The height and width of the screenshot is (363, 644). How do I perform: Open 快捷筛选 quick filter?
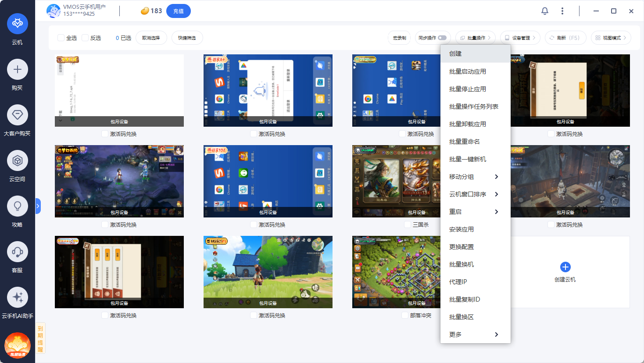pyautogui.click(x=187, y=38)
